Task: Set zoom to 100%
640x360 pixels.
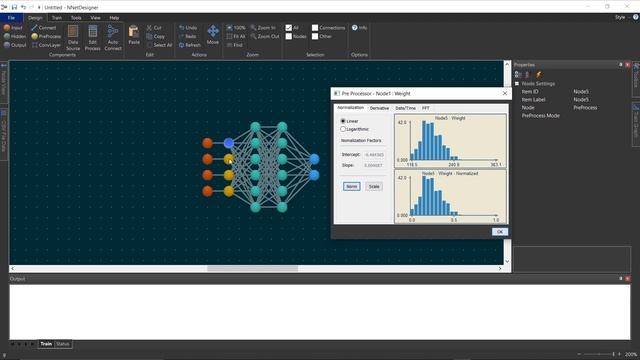Action: click(x=236, y=28)
